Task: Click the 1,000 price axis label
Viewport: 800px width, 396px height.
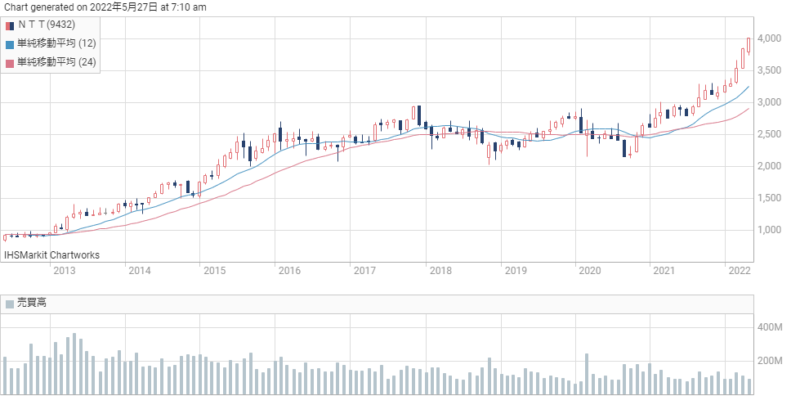Action: [x=770, y=230]
